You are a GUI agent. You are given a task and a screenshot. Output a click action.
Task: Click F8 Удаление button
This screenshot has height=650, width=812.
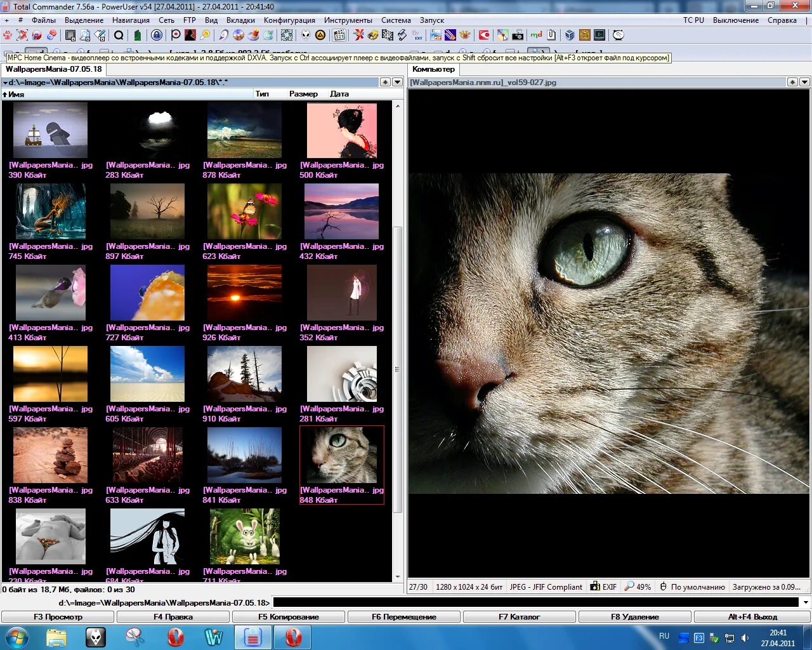(x=635, y=616)
